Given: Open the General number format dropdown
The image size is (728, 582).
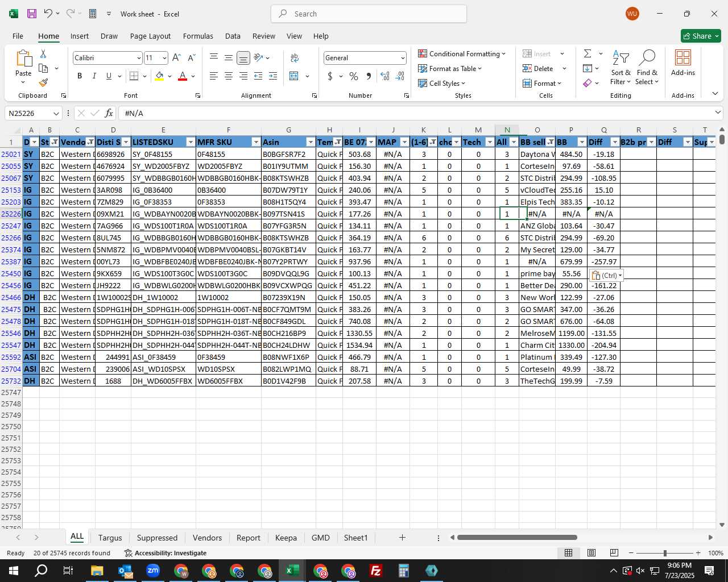Looking at the screenshot, I should pyautogui.click(x=403, y=58).
